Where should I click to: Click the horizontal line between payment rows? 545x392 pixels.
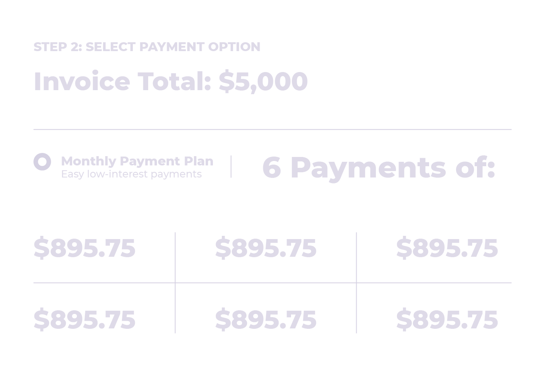272,283
